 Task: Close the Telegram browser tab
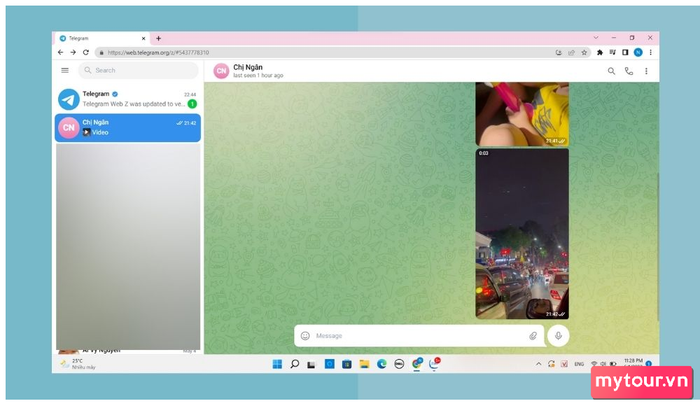pyautogui.click(x=143, y=38)
